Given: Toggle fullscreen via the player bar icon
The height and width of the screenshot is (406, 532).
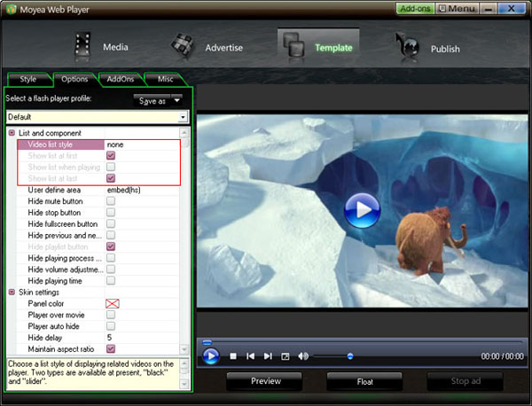Looking at the screenshot, I should coord(286,356).
